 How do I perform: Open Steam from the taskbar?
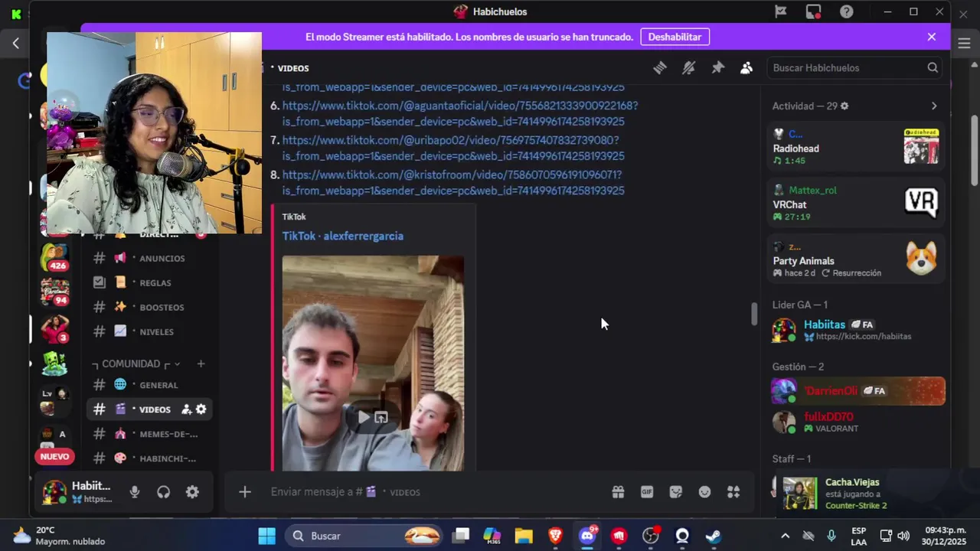(x=714, y=536)
